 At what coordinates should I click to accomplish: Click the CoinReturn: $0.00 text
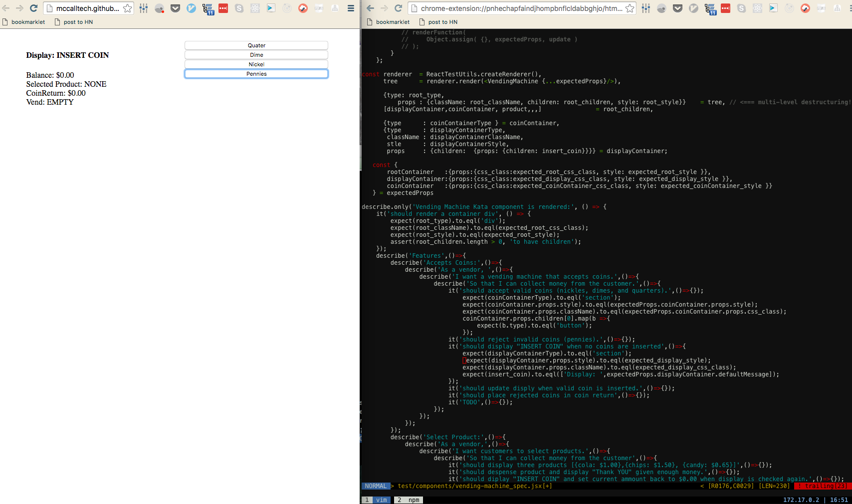pyautogui.click(x=56, y=93)
